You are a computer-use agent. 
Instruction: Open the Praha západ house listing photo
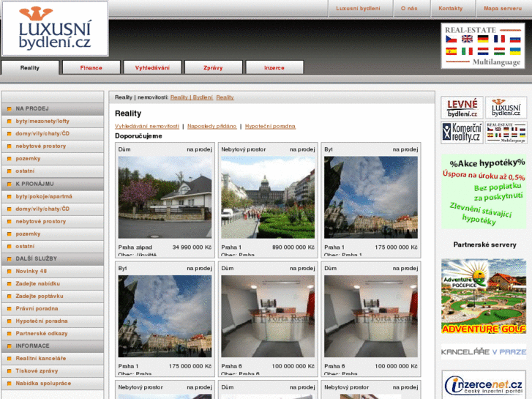165,197
